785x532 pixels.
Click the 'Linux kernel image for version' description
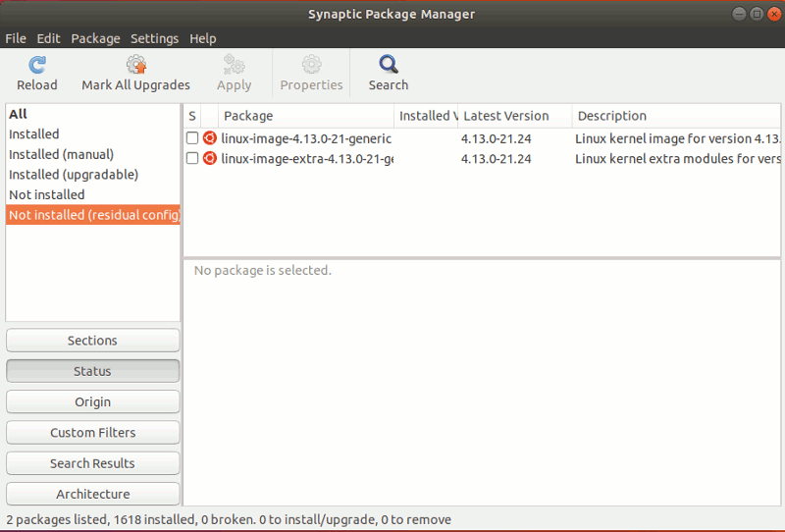[x=677, y=138]
